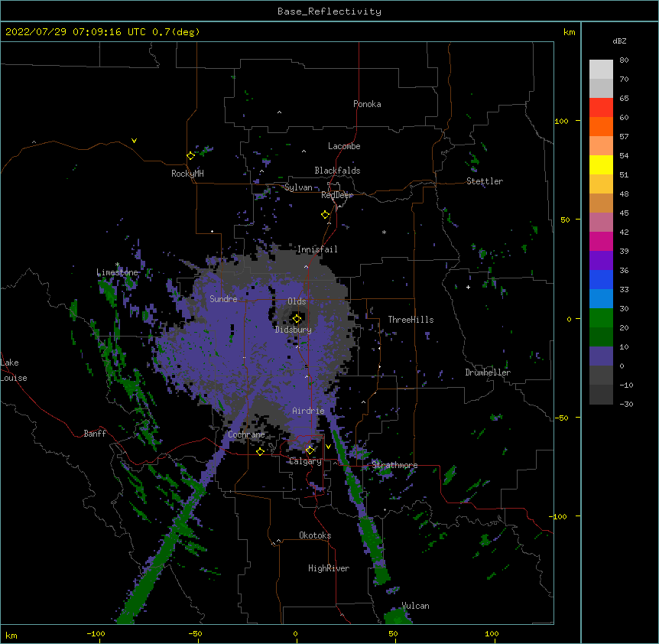Viewport: 659px width, 644px height.
Task: Click the Blackfalds label
Action: pos(337,171)
